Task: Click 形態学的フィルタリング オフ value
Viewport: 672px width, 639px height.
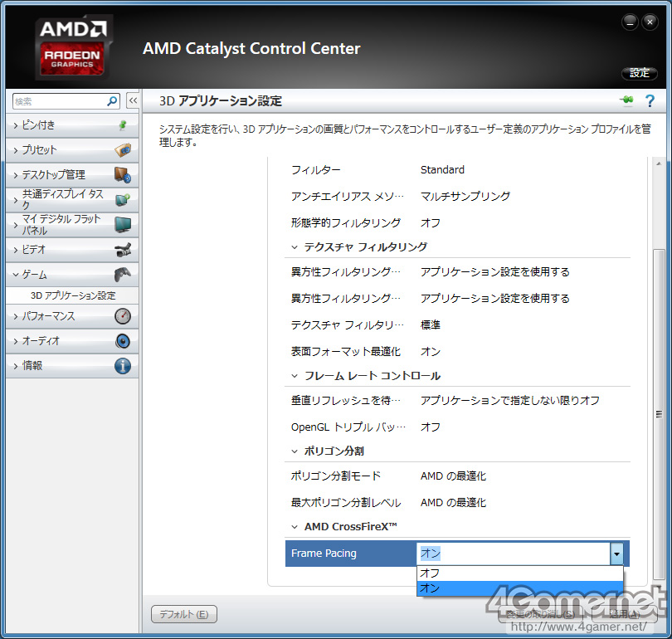Action: point(431,223)
